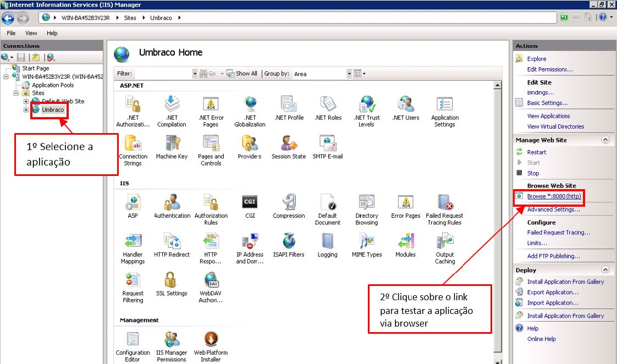The image size is (617, 364).
Task: Click Show All in filter bar
Action: tap(242, 74)
